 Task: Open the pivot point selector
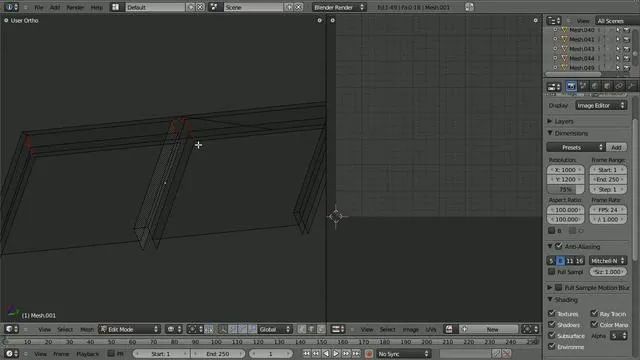click(195, 329)
